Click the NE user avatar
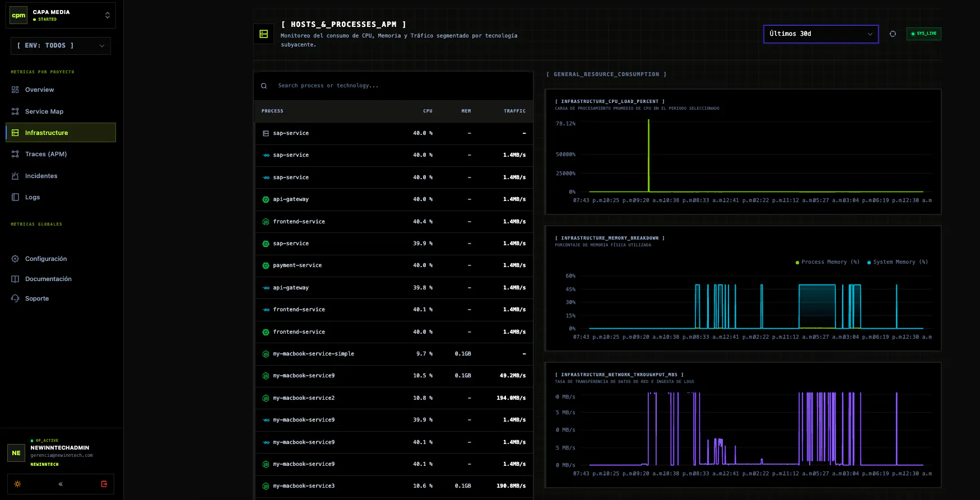The width and height of the screenshot is (980, 500). pos(16,453)
